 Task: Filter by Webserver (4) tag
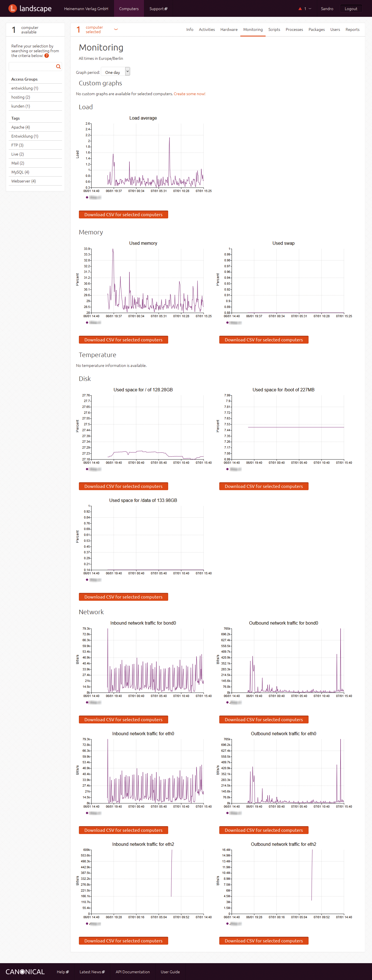24,181
